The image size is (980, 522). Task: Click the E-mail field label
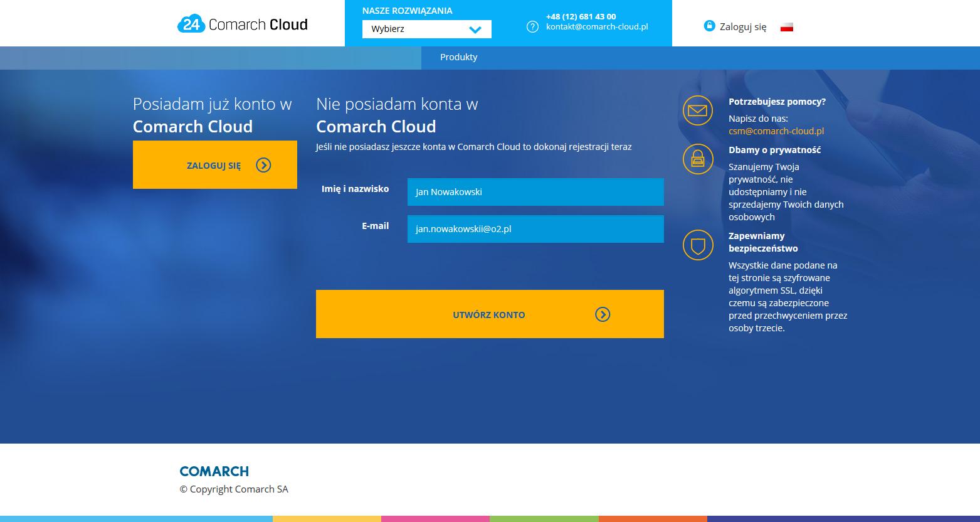click(375, 226)
